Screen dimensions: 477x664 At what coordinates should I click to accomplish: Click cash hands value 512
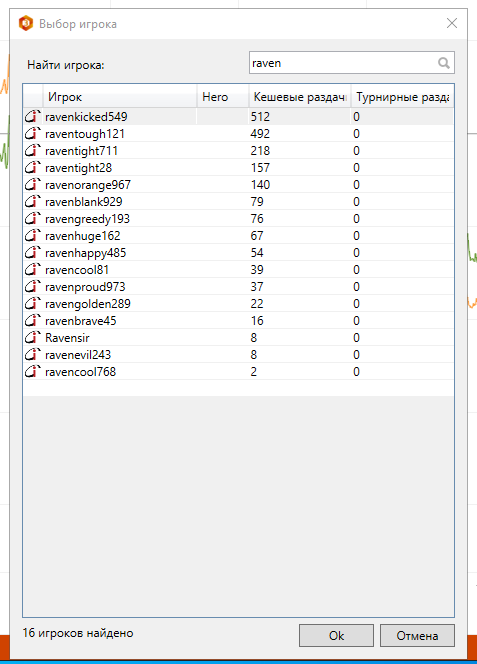click(x=260, y=116)
